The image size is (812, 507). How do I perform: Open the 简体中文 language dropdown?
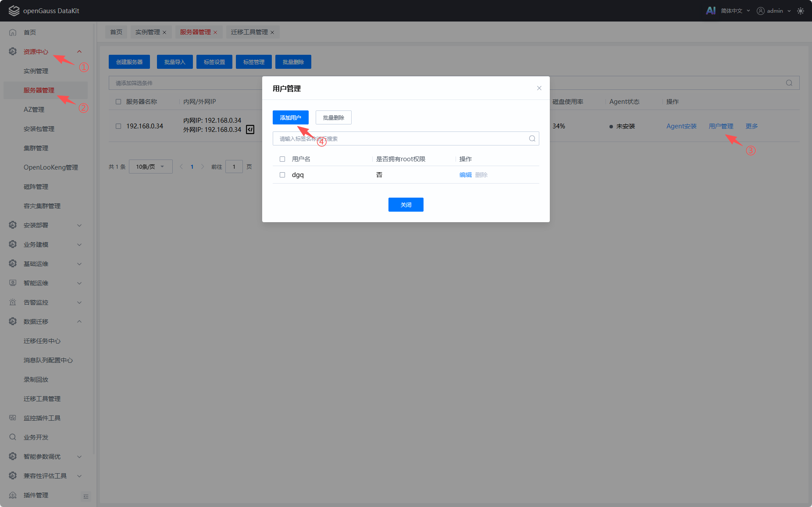point(735,11)
